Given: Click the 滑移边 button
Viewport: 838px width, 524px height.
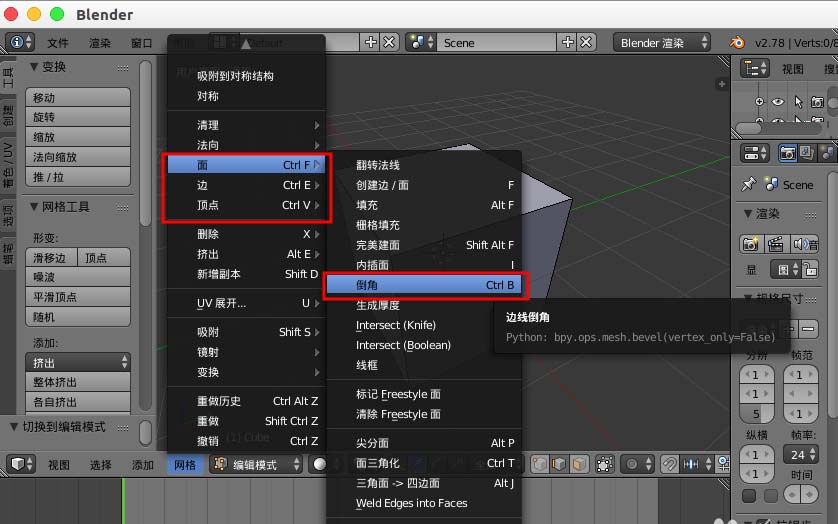Looking at the screenshot, I should 51,258.
